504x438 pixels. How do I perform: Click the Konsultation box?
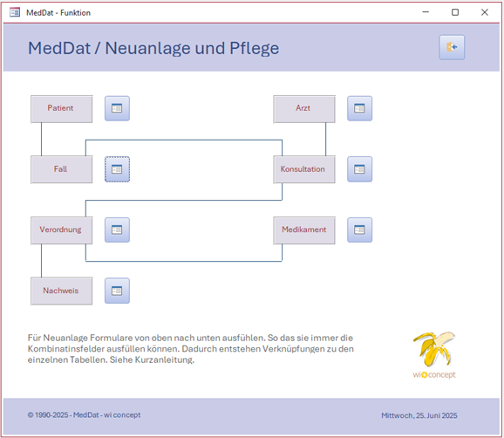click(x=304, y=169)
